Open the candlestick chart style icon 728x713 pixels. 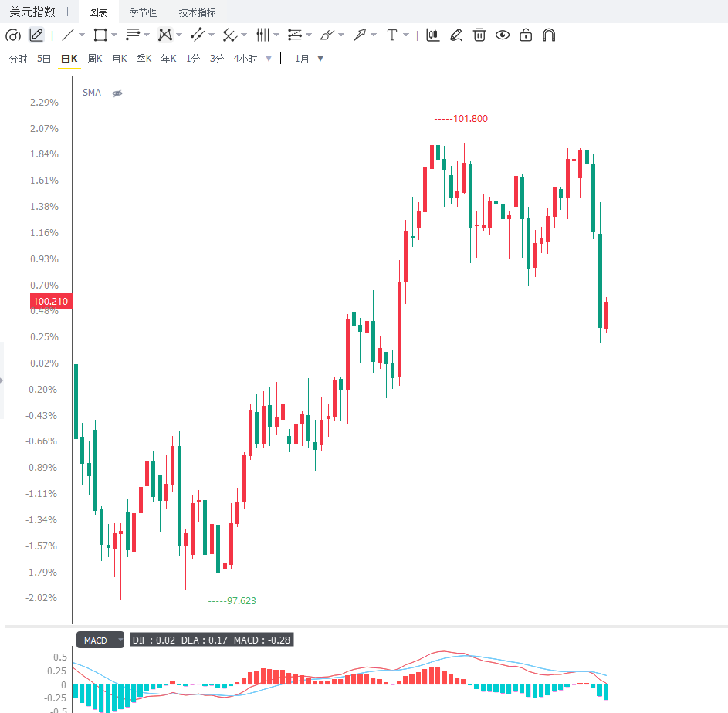coord(433,35)
